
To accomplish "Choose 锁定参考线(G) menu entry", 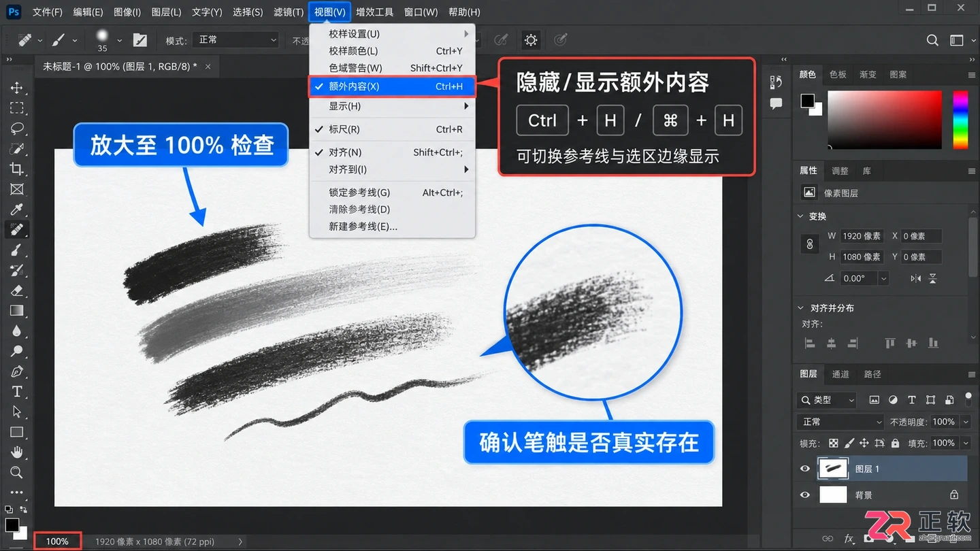I will pyautogui.click(x=392, y=193).
